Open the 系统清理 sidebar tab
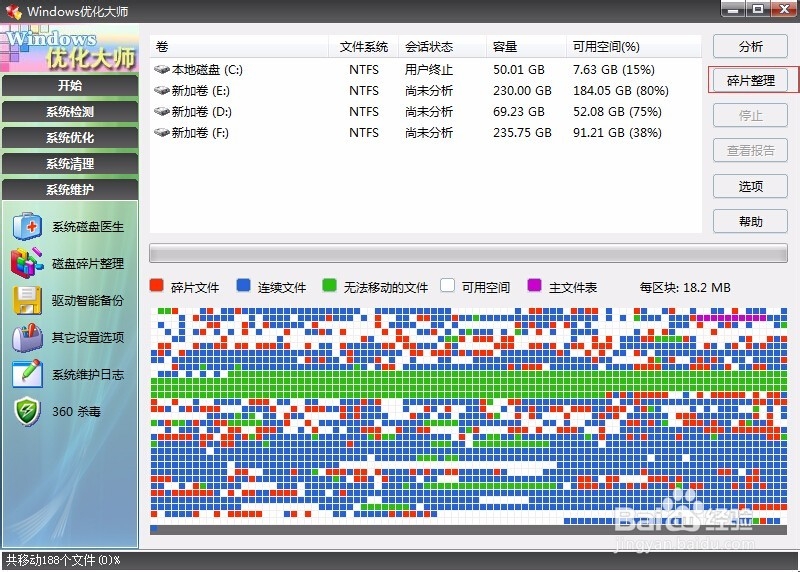 70,163
